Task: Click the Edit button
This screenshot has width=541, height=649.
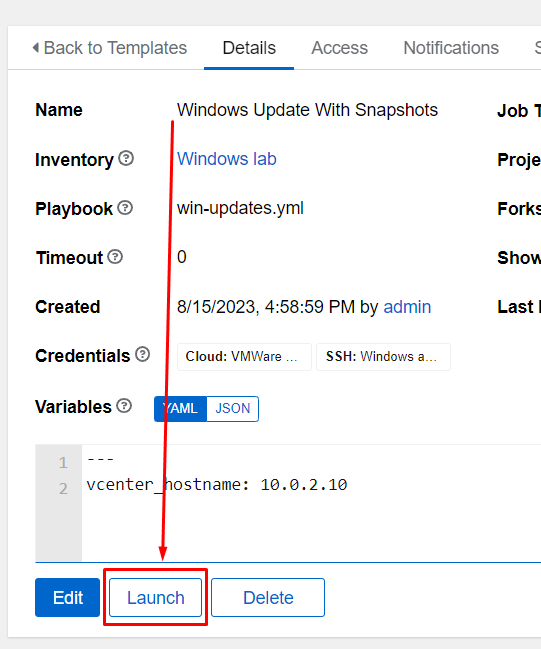Action: coord(67,598)
